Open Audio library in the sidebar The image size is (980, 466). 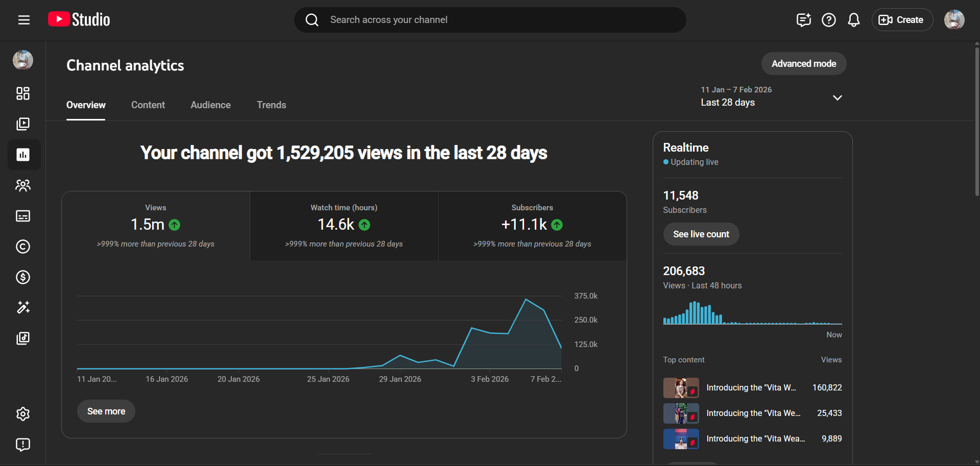point(23,338)
